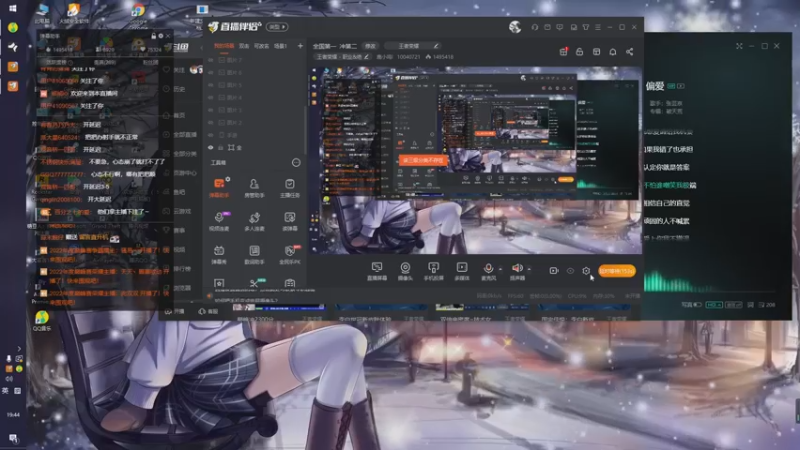Open Windows Start button
The width and height of the screenshot is (800, 450).
[x=13, y=8]
